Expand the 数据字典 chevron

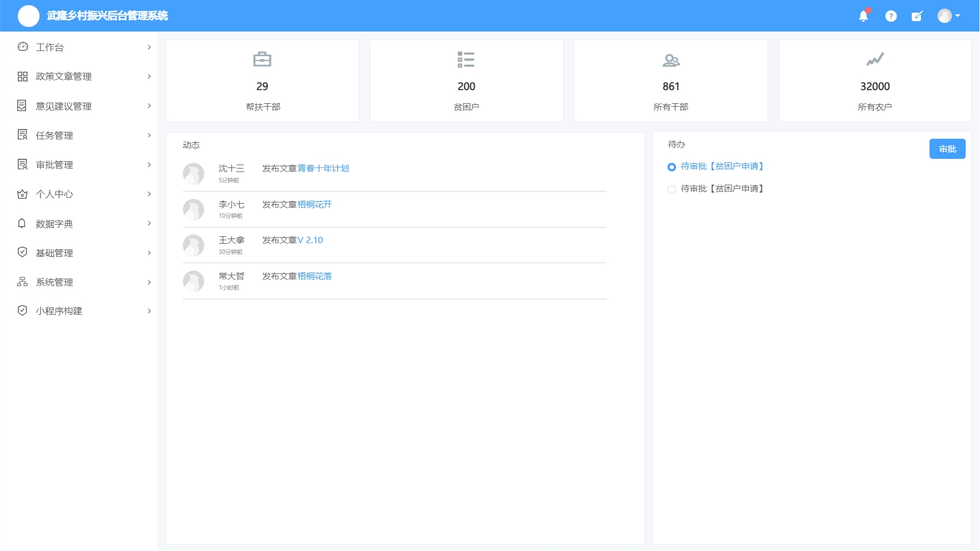click(149, 224)
